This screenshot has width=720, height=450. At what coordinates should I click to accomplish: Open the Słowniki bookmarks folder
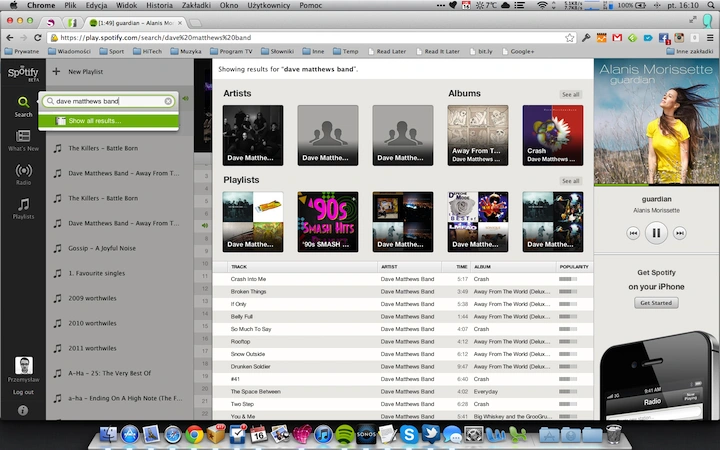[277, 51]
